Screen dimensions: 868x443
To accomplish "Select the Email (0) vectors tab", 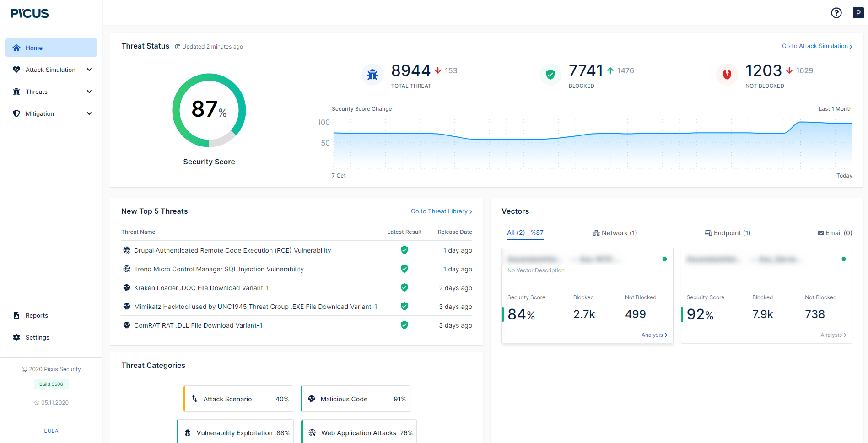I will (x=835, y=233).
